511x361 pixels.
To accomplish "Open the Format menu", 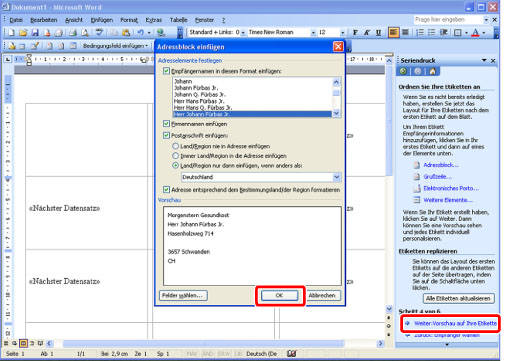I will point(129,20).
